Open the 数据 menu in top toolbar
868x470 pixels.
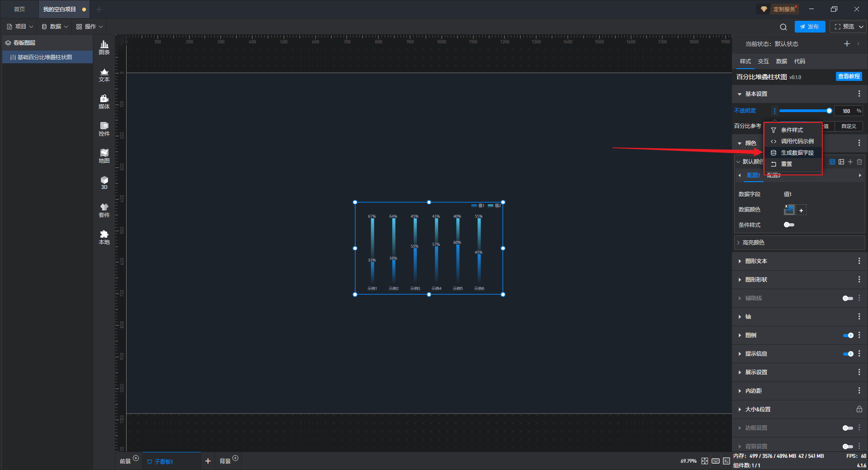[55, 27]
